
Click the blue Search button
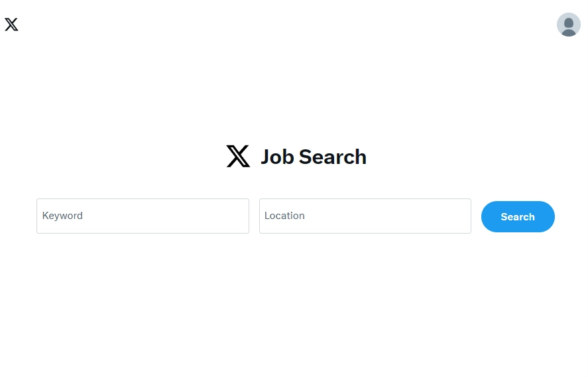pyautogui.click(x=518, y=217)
